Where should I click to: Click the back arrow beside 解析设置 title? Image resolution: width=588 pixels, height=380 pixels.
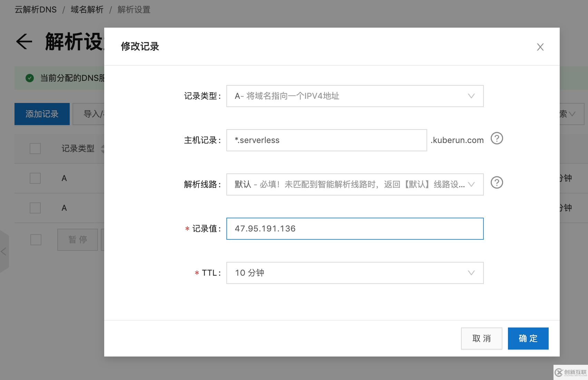coord(24,42)
